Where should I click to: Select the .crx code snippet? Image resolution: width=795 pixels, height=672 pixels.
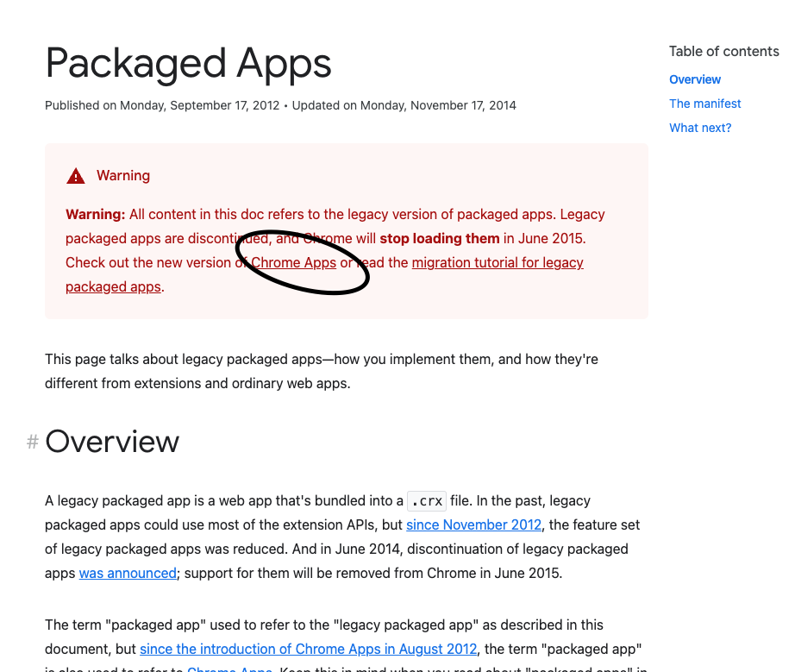[426, 500]
